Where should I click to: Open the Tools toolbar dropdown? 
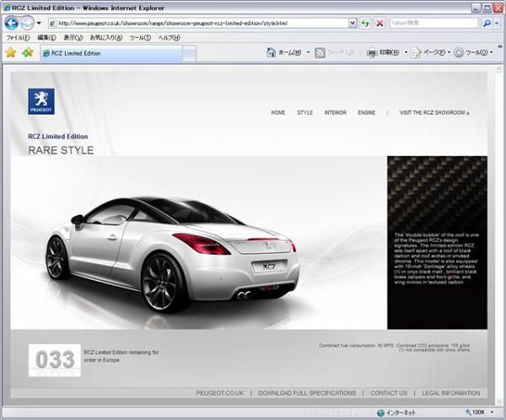coord(492,52)
